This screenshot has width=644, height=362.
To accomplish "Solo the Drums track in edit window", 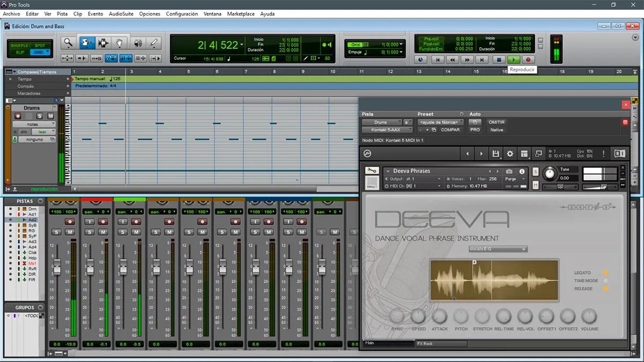I will click(x=40, y=116).
